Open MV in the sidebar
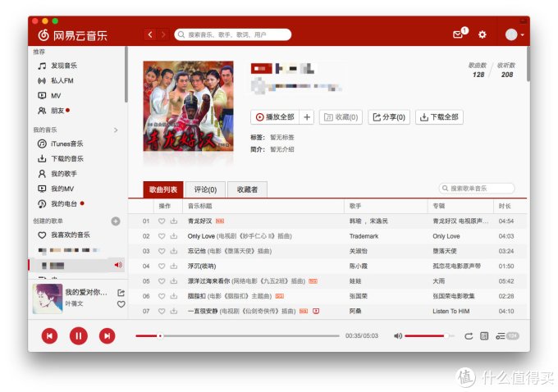This screenshot has width=558, height=392. coord(49,96)
